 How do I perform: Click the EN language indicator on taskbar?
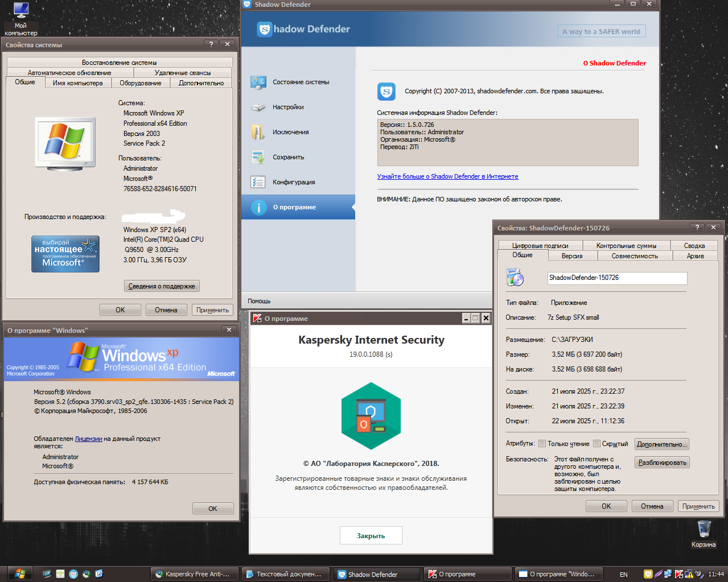point(624,575)
